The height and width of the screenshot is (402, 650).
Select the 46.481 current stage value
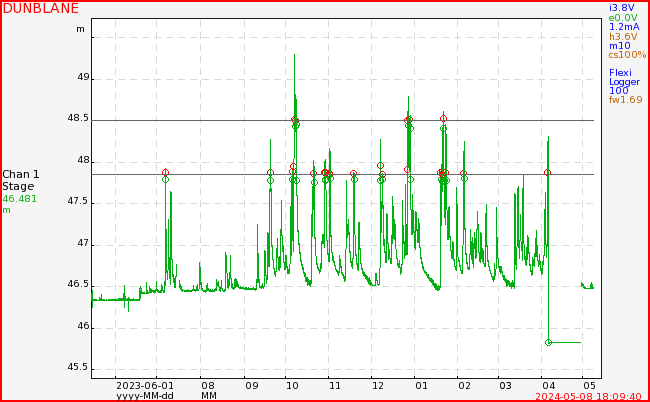(x=19, y=199)
